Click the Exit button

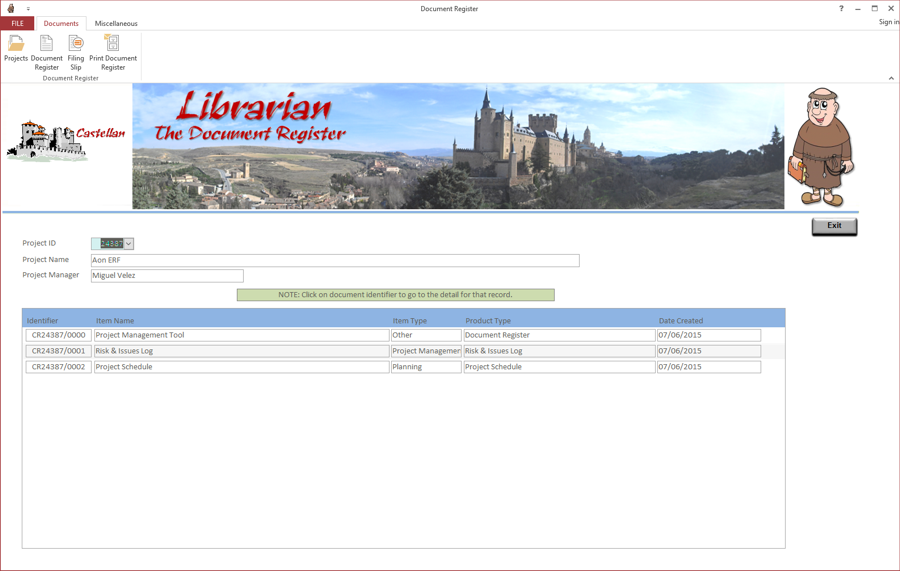(834, 226)
